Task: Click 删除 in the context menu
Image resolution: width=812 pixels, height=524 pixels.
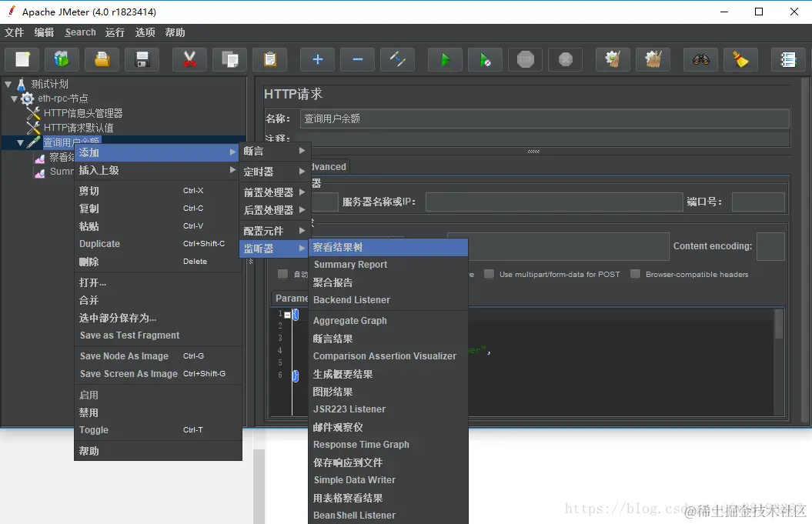Action: [158, 262]
